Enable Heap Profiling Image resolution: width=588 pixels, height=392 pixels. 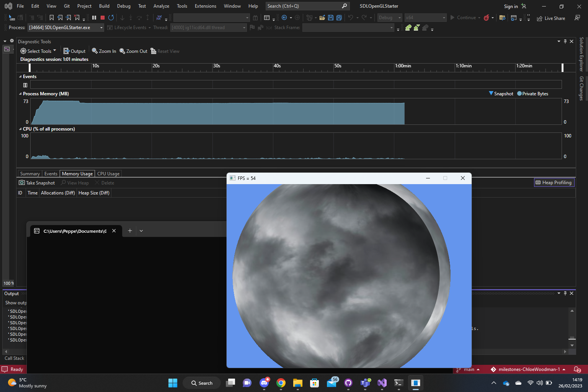pos(554,182)
